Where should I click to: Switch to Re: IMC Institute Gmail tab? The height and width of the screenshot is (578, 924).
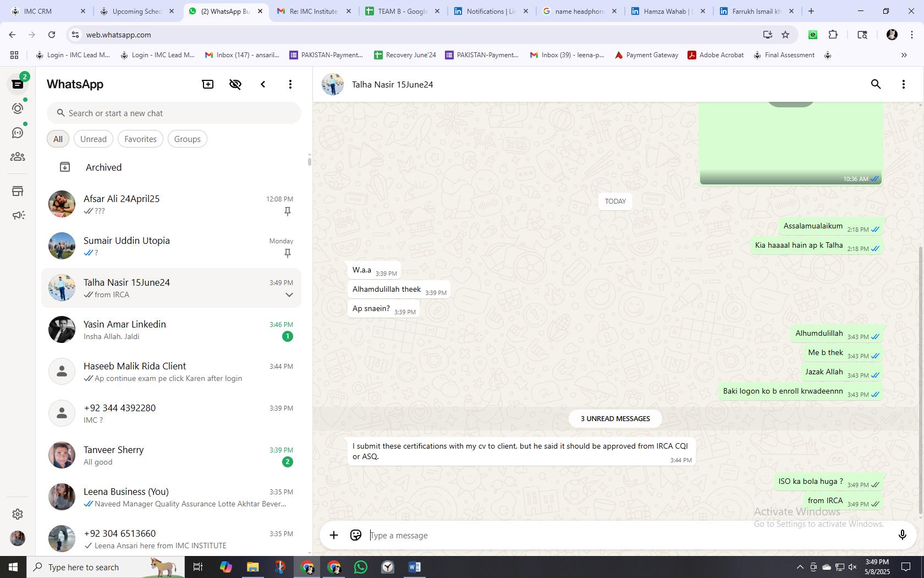click(314, 11)
